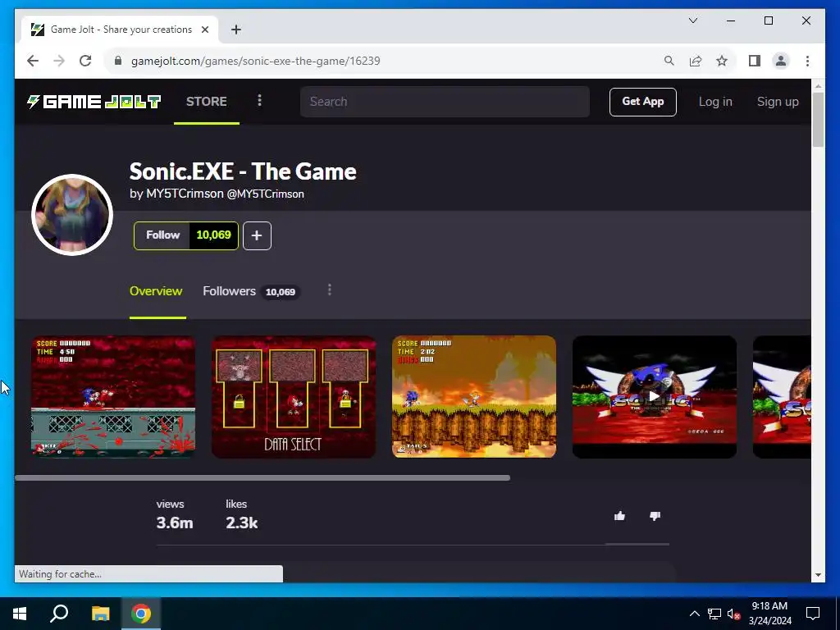Bookmark this page with the star
Image resolution: width=840 pixels, height=630 pixels.
(x=722, y=61)
